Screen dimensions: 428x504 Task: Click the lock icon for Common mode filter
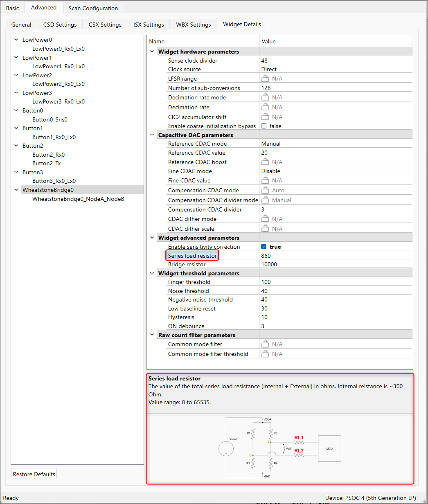point(265,344)
